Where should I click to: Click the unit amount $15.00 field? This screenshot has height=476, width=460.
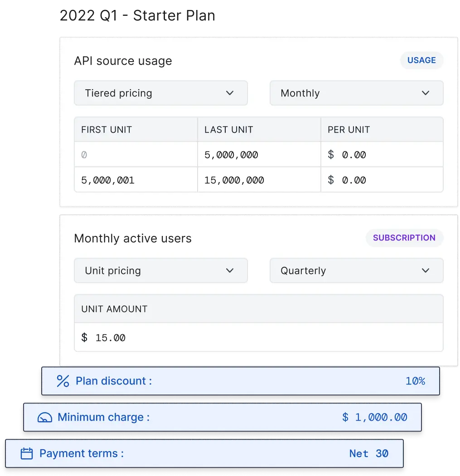[258, 338]
